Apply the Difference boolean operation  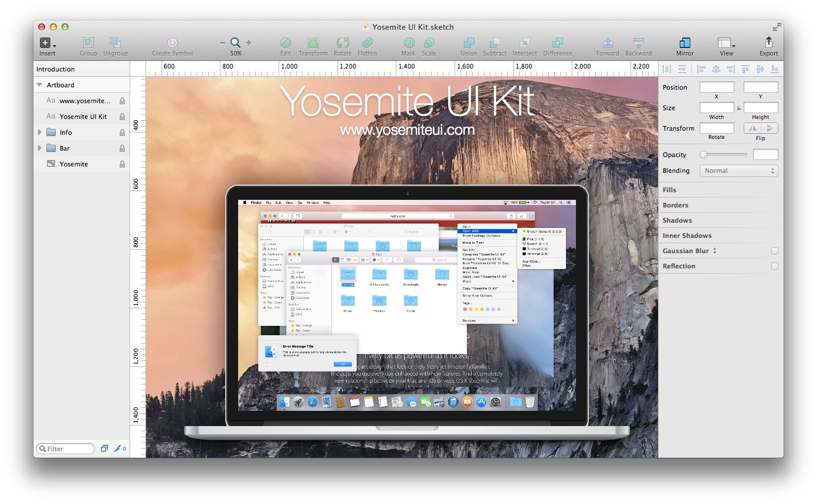557,43
